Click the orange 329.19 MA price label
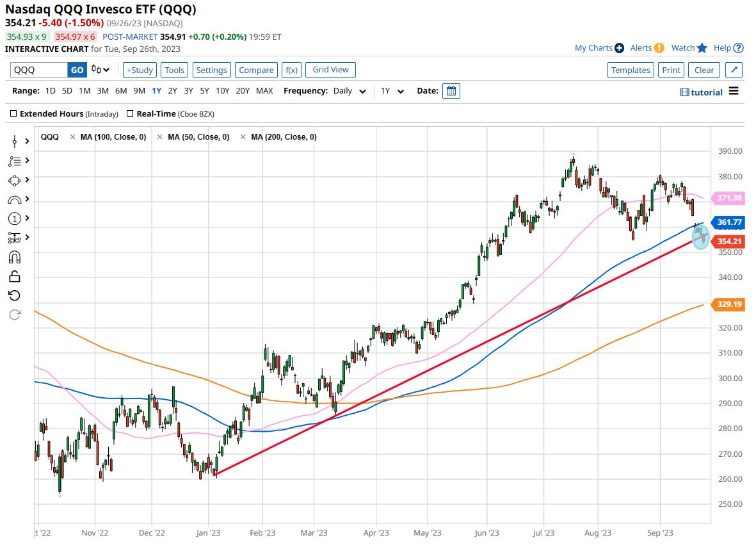Image resolution: width=756 pixels, height=549 pixels. [728, 304]
